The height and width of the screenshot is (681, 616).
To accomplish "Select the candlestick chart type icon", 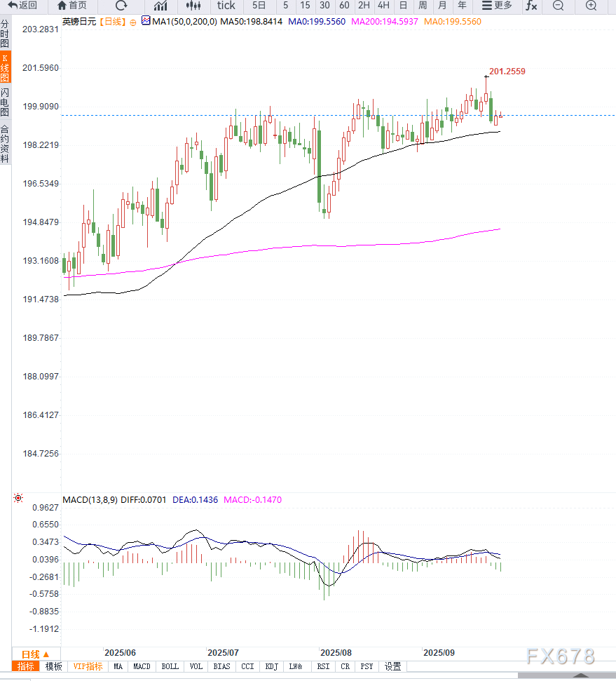I will [x=193, y=6].
